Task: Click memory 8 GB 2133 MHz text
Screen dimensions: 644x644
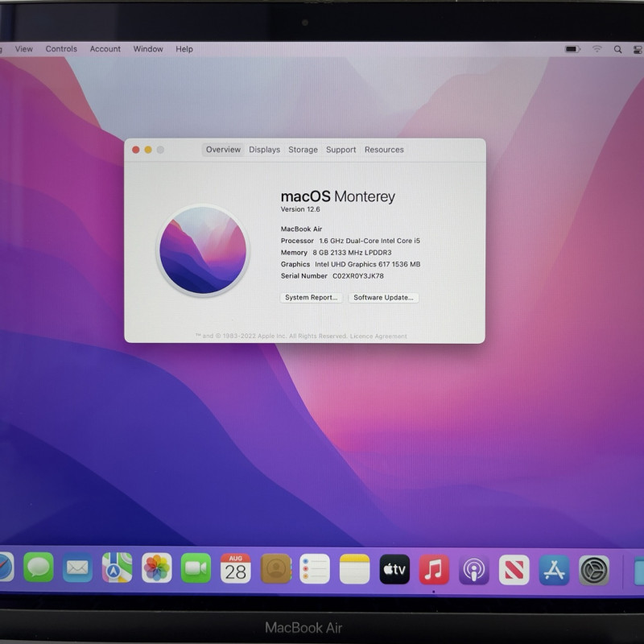Action: (352, 253)
